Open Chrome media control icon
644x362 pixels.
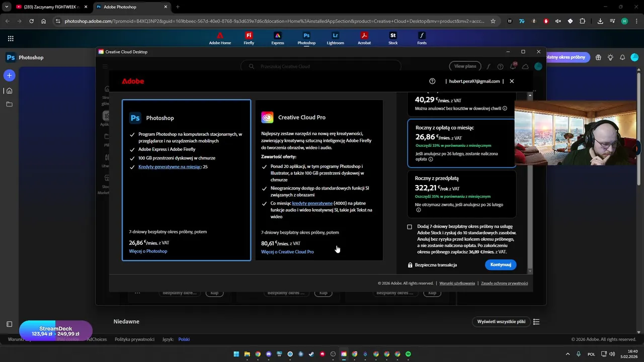(612, 21)
